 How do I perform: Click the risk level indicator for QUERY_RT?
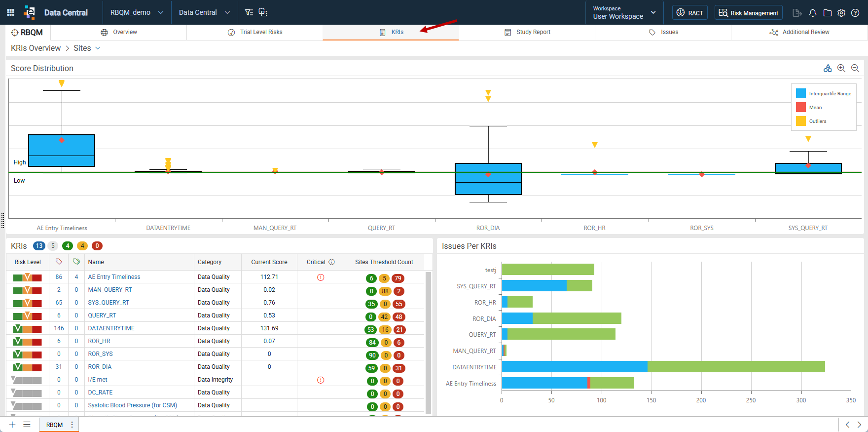[27, 315]
